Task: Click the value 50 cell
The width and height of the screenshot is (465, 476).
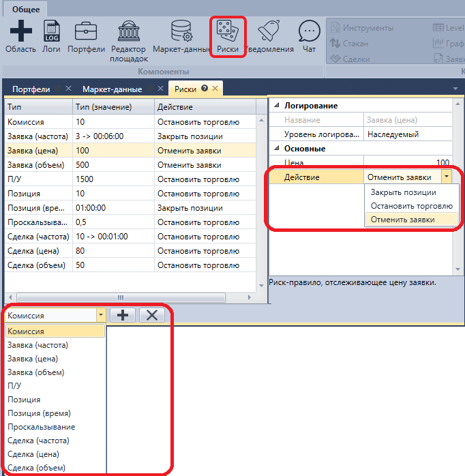Action: tap(113, 265)
